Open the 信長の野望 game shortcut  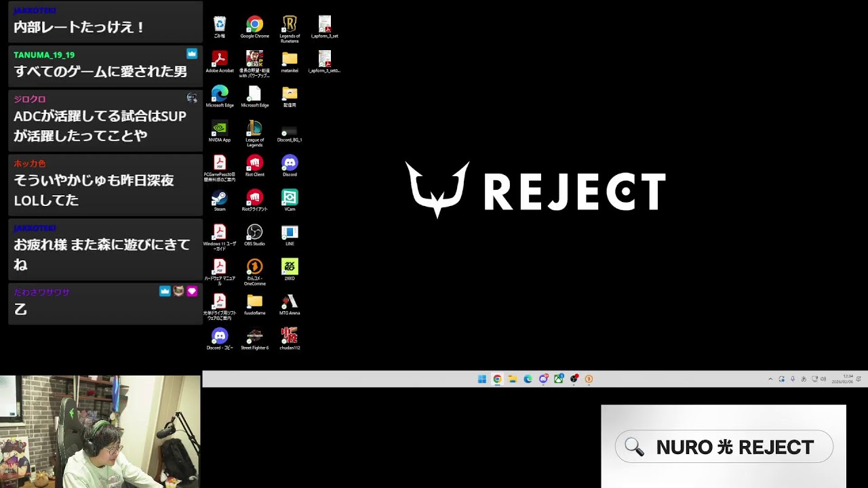coord(255,64)
